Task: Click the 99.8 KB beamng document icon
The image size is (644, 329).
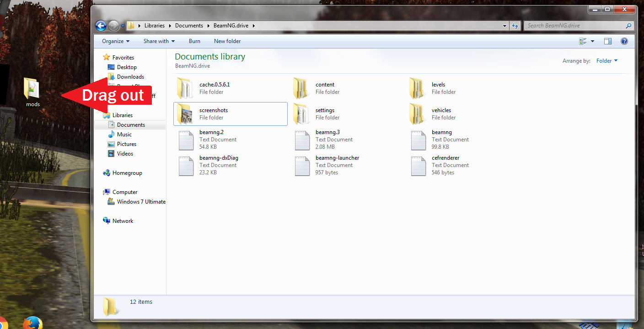Action: click(x=419, y=140)
